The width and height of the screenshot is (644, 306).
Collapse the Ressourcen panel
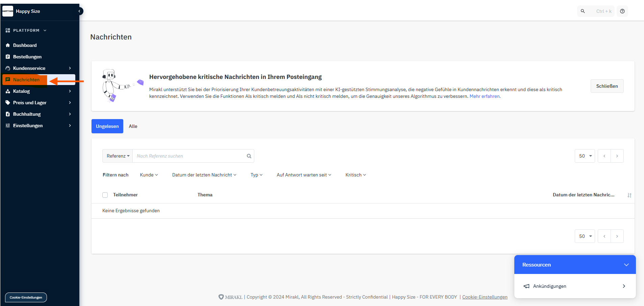click(626, 265)
